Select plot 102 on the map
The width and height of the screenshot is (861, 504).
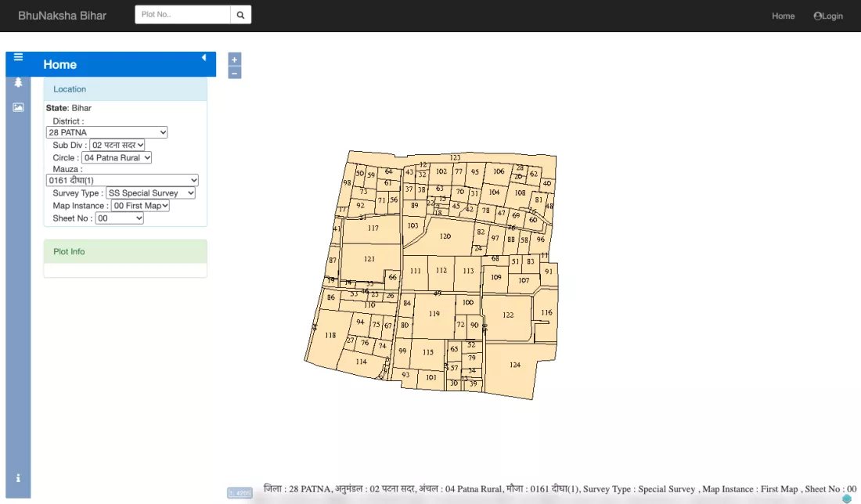[441, 171]
